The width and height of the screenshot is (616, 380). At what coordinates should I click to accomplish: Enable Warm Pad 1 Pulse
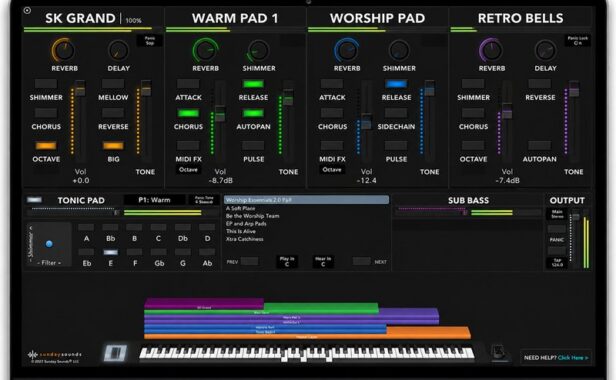coord(253,146)
